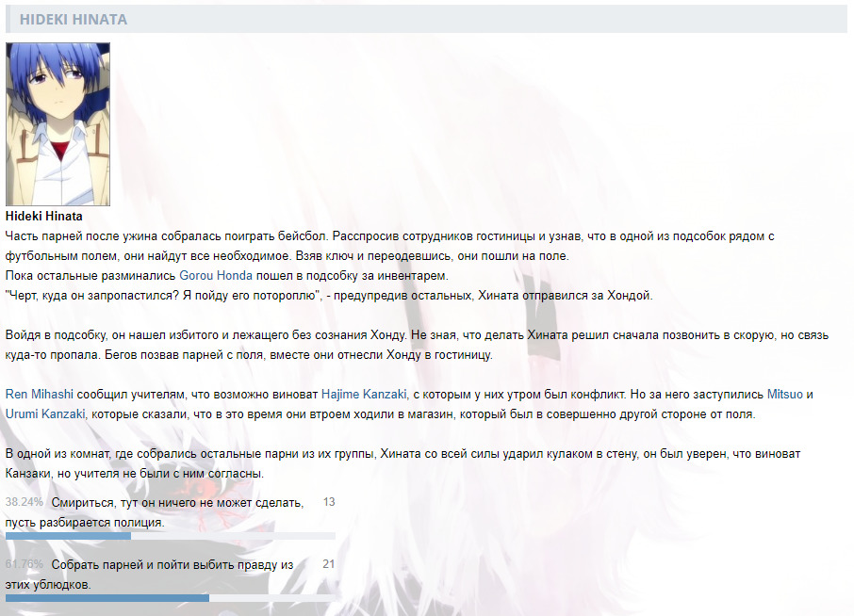Select the bold Hideki Hinata name below the avatar
The height and width of the screenshot is (616, 854).
[x=44, y=216]
